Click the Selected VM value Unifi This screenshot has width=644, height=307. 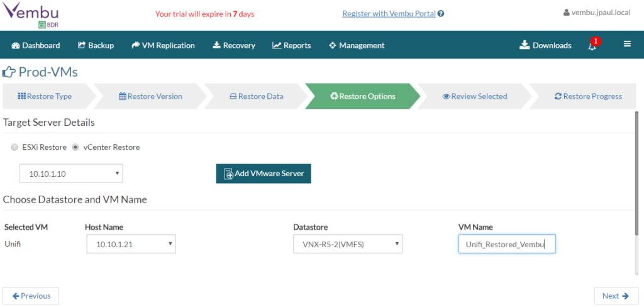pyautogui.click(x=13, y=243)
